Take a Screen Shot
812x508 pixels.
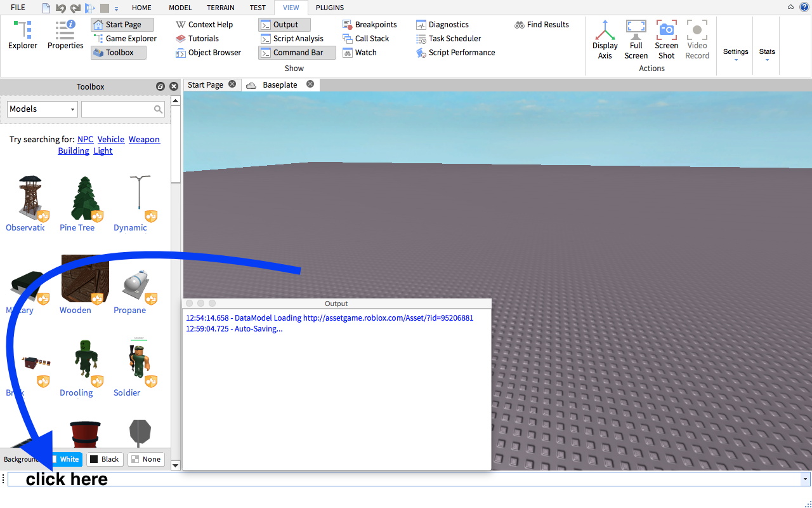tap(667, 39)
